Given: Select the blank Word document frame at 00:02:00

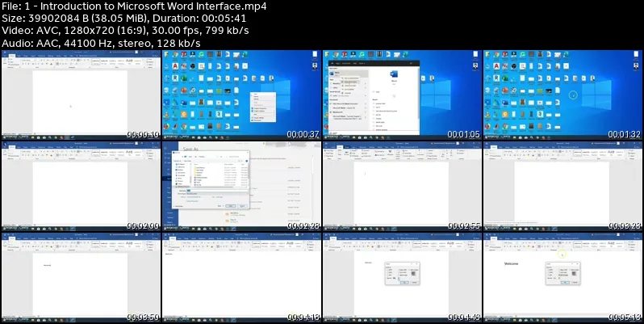Looking at the screenshot, I should click(81, 186).
